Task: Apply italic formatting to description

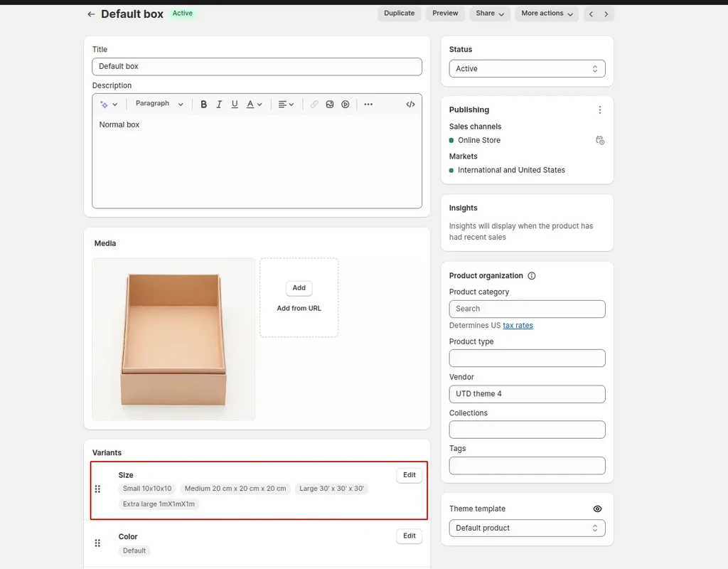Action: click(219, 105)
